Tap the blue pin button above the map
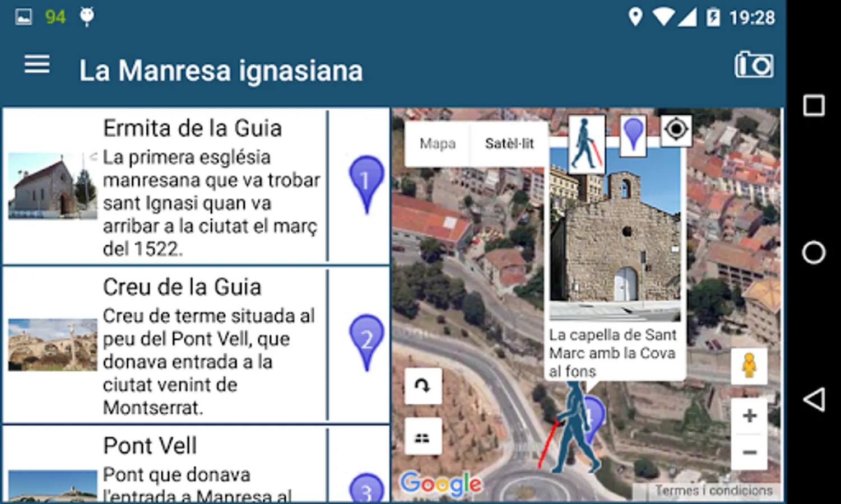The width and height of the screenshot is (841, 504). (x=634, y=135)
